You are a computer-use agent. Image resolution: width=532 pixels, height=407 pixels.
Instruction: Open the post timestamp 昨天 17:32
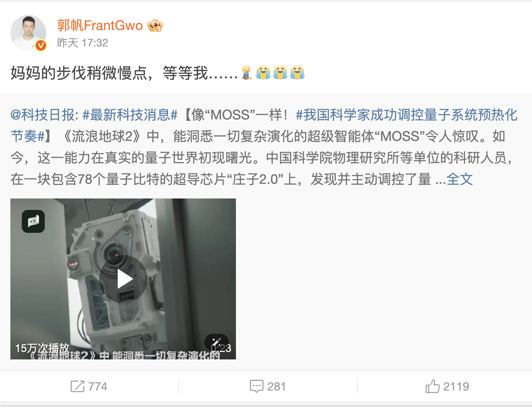pos(83,43)
